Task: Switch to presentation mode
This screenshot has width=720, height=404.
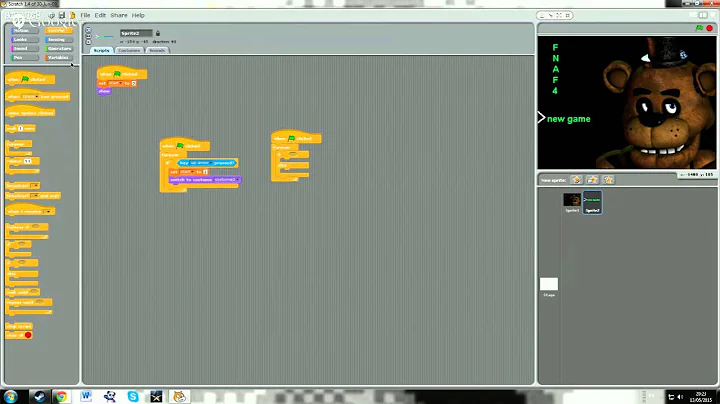Action: 713,15
